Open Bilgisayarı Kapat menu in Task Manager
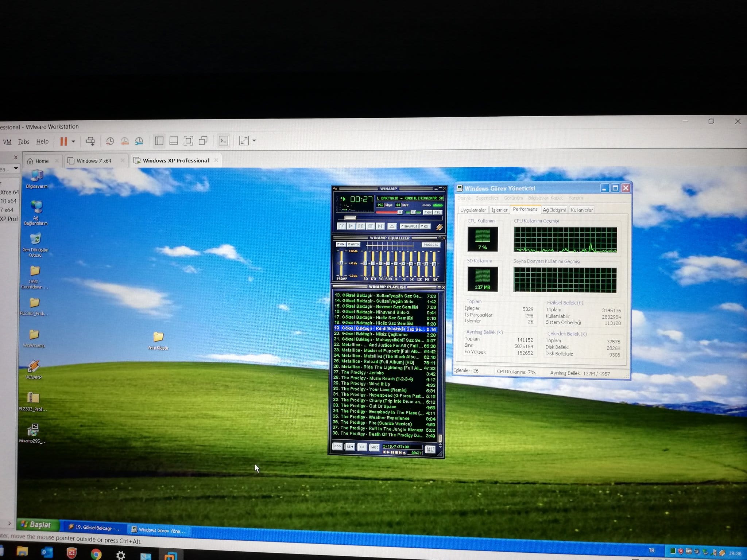This screenshot has height=560, width=747. (x=545, y=198)
